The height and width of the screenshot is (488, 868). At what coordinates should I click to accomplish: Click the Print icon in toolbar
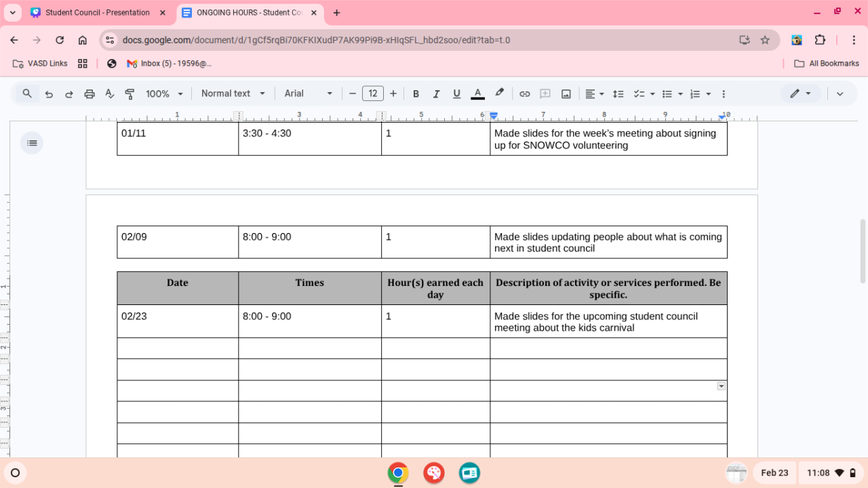coord(90,94)
